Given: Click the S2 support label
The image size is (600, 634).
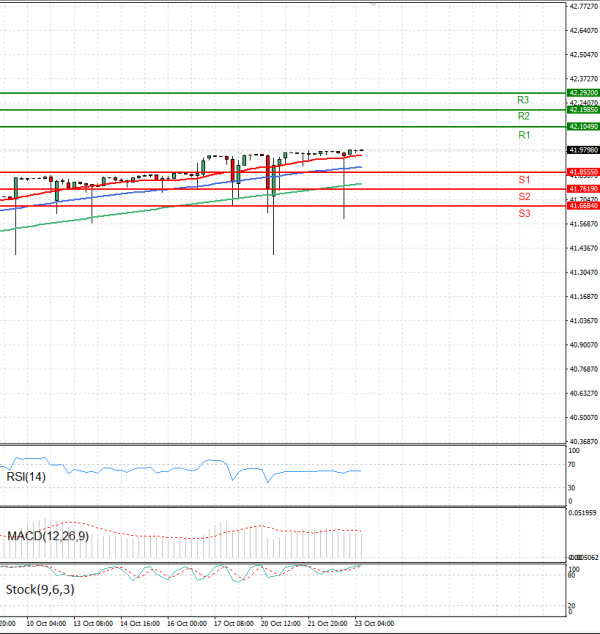Looking at the screenshot, I should (524, 197).
